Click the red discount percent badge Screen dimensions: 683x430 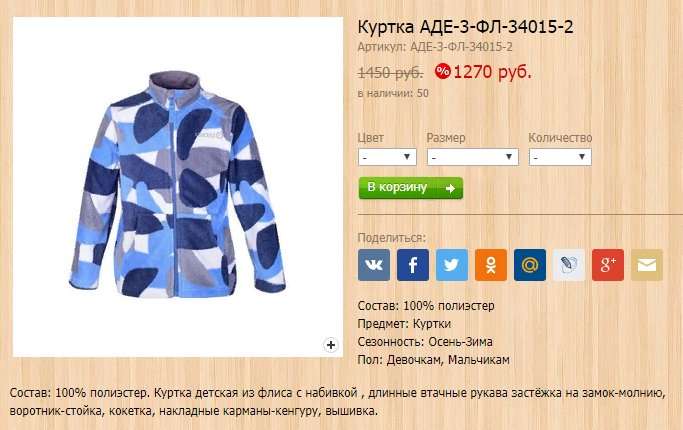tap(442, 71)
